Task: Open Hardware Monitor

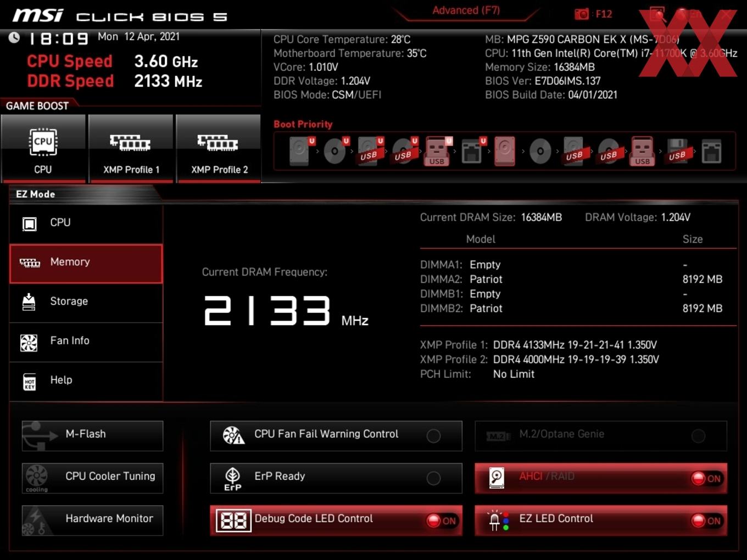Action: (92, 520)
